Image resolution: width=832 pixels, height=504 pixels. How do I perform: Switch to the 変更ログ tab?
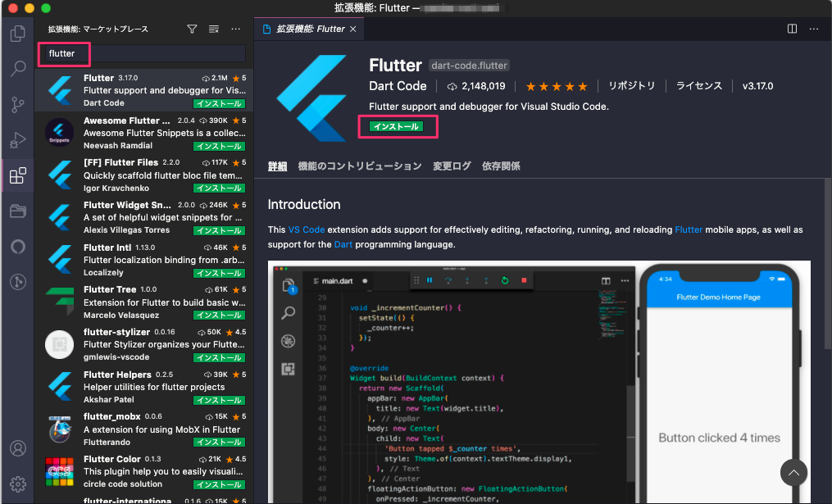point(452,166)
